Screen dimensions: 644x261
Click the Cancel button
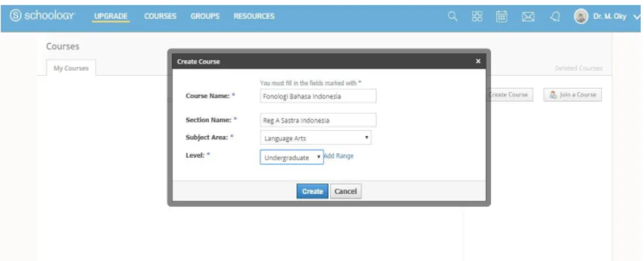click(346, 191)
